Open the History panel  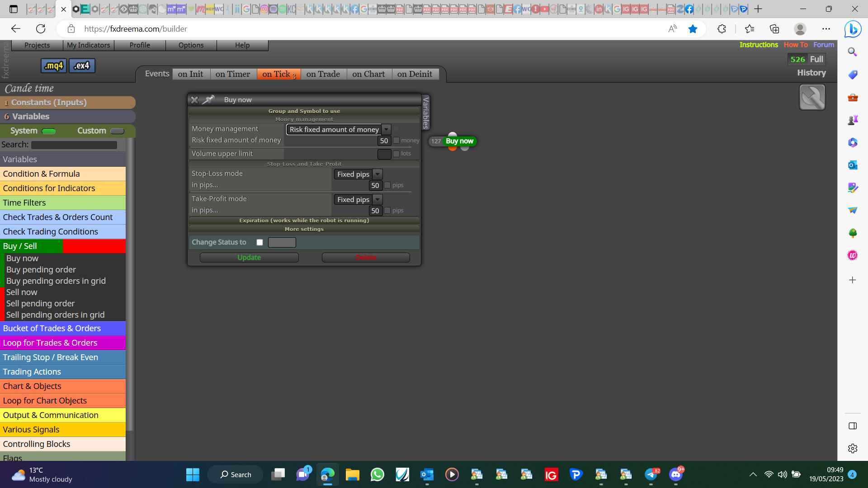tap(811, 73)
